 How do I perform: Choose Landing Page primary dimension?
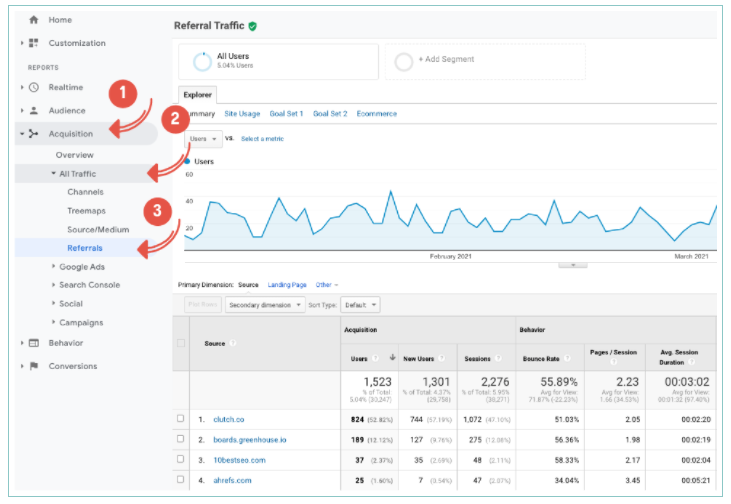coord(287,285)
